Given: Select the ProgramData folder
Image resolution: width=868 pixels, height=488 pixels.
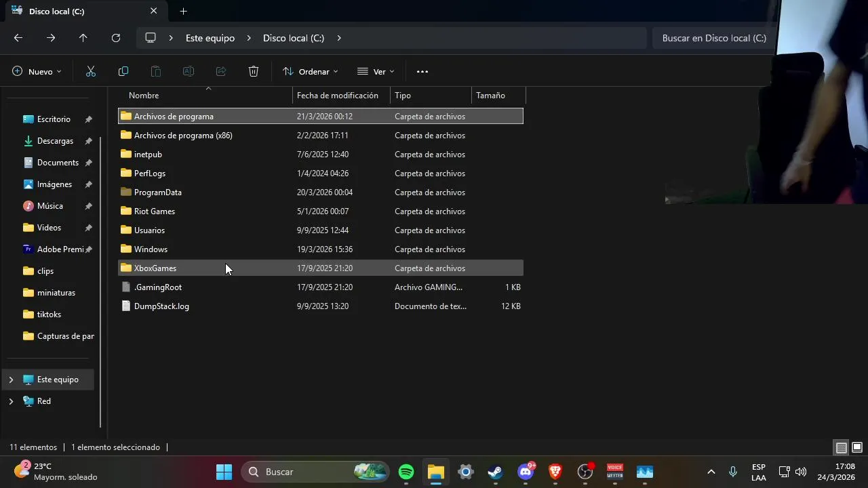Looking at the screenshot, I should tap(321, 192).
